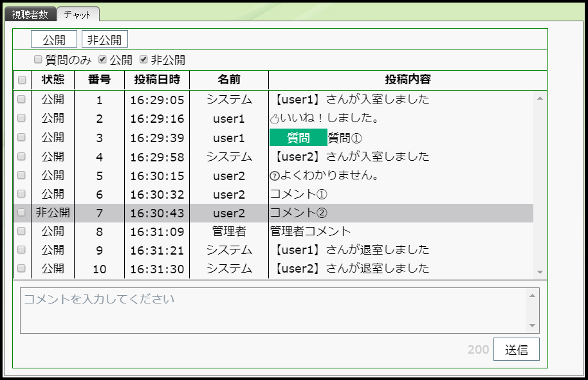Select the checkbox for row 1

pos(22,100)
